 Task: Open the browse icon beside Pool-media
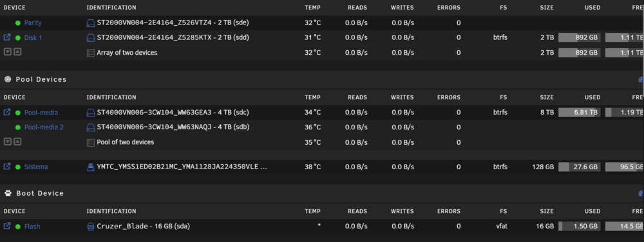[x=7, y=112]
